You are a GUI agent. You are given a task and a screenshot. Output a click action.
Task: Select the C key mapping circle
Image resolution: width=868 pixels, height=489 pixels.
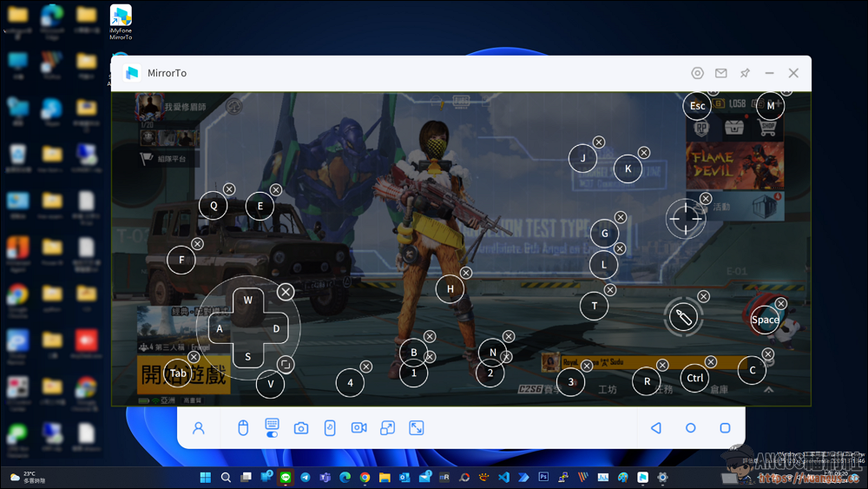[752, 370]
